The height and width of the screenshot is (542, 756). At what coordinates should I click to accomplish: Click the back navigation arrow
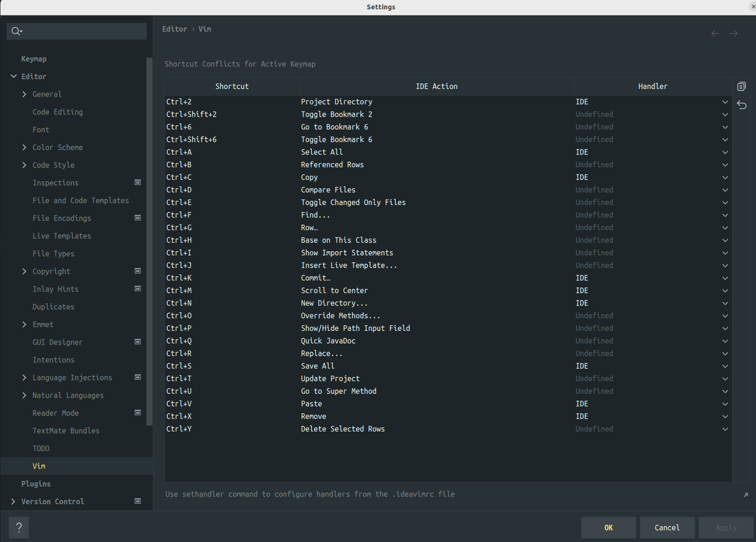(x=715, y=34)
